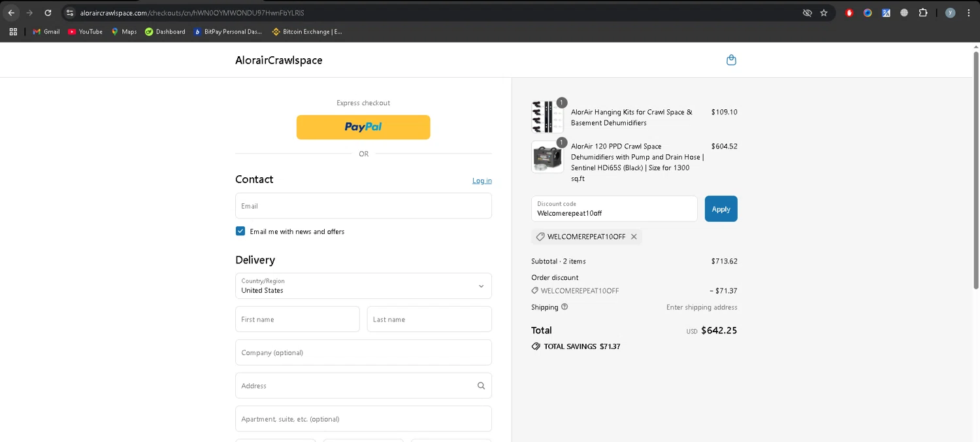Click the Sentinel HDi65S dehumidifier thumbnail
Image resolution: width=980 pixels, height=442 pixels.
click(x=547, y=157)
